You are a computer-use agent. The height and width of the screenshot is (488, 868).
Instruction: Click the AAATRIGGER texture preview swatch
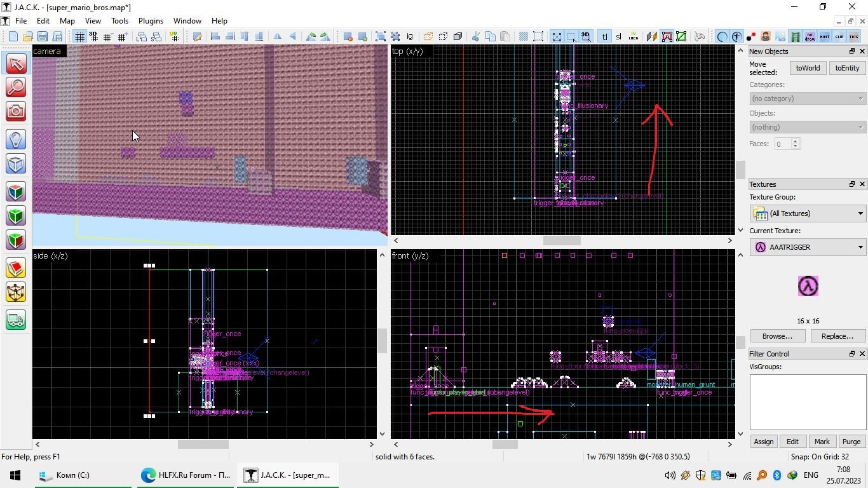tap(808, 287)
